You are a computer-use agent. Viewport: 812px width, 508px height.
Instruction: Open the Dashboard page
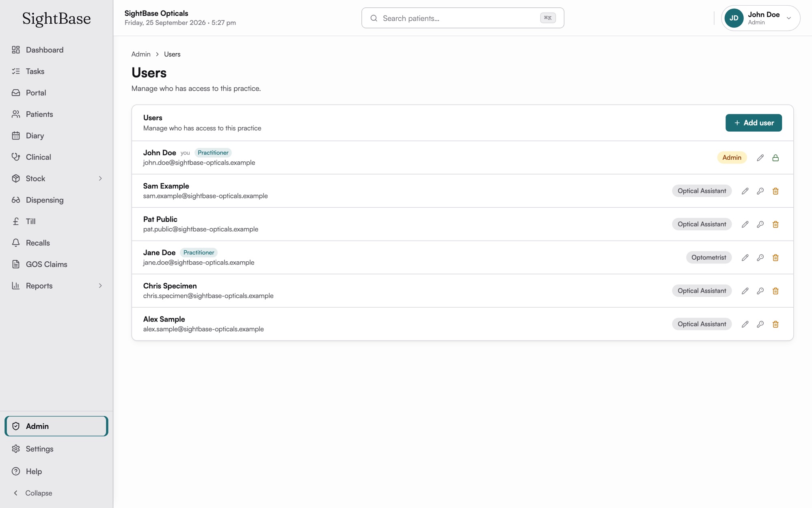[x=56, y=50]
